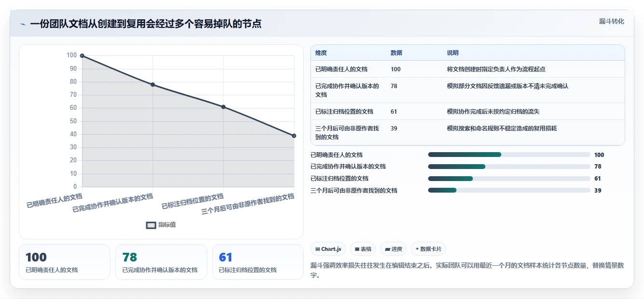Screen dimensions: 644x299
Task: Click the lightning icon beside the page title
Action: pos(23,24)
